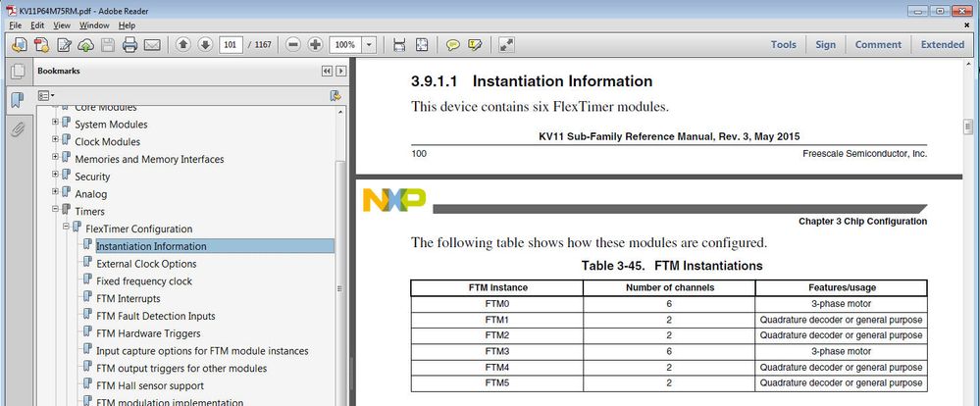
Task: Zoom out with the minus button
Action: tap(293, 44)
